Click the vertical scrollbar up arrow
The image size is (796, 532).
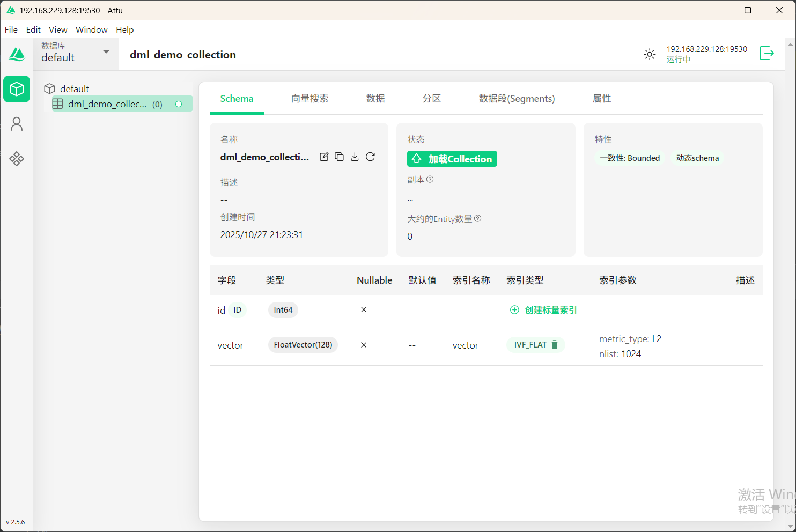click(x=790, y=44)
